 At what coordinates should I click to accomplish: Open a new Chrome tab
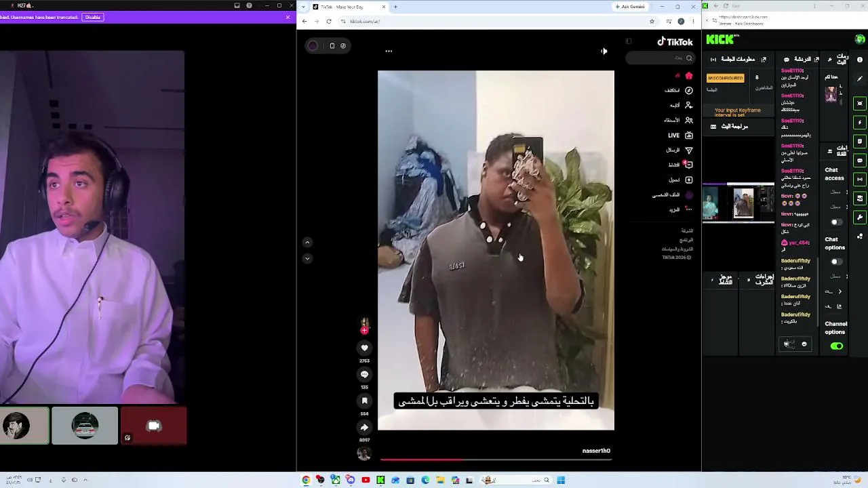395,7
